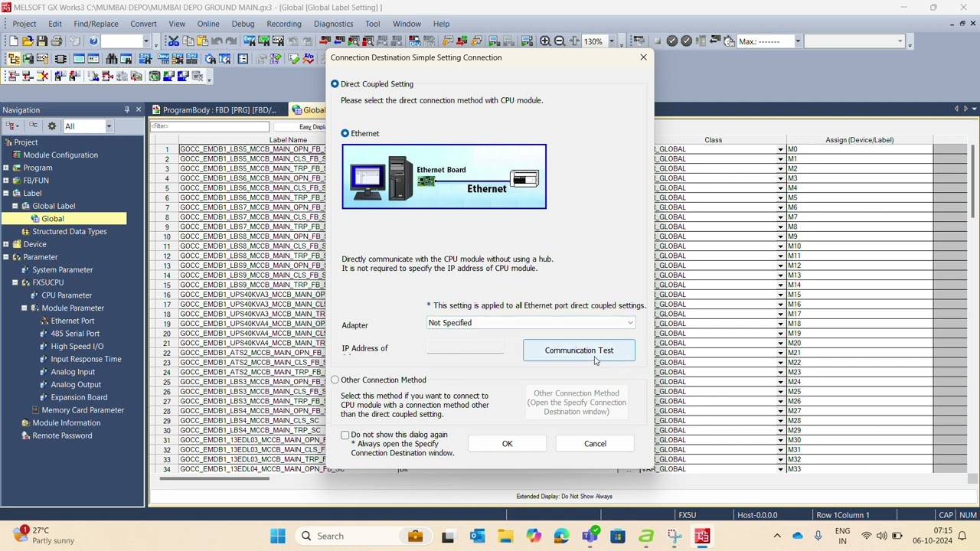This screenshot has width=980, height=551.
Task: Open the All filter dropdown in Navigation
Action: pyautogui.click(x=109, y=126)
